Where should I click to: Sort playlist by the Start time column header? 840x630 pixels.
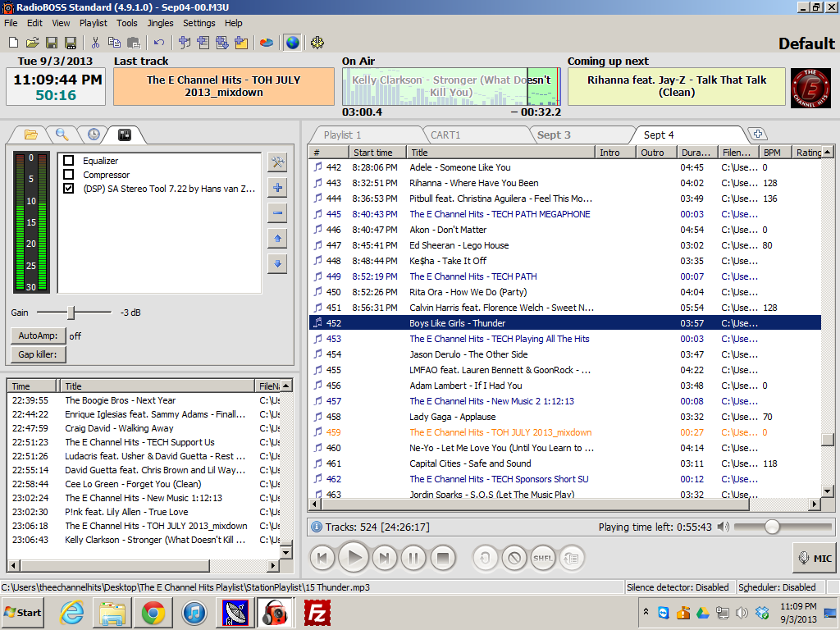(377, 153)
